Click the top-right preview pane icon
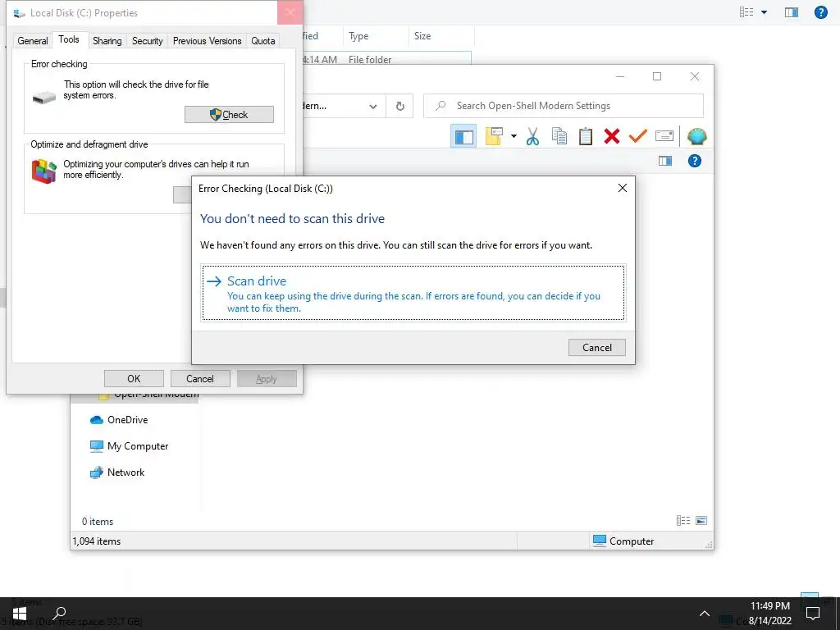The height and width of the screenshot is (630, 840). pos(792,12)
